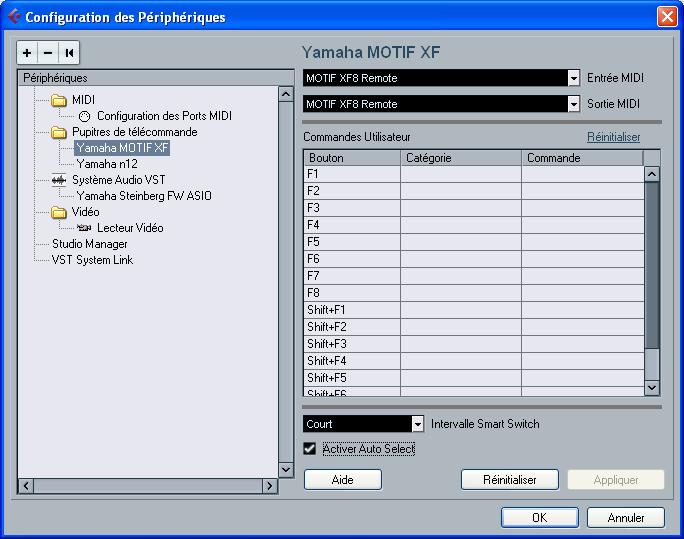Click the Pupitres de télécommande folder icon

tap(59, 132)
